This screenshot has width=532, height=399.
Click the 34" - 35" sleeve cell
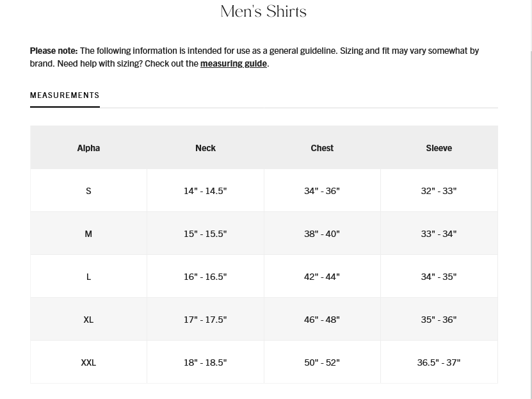point(439,277)
